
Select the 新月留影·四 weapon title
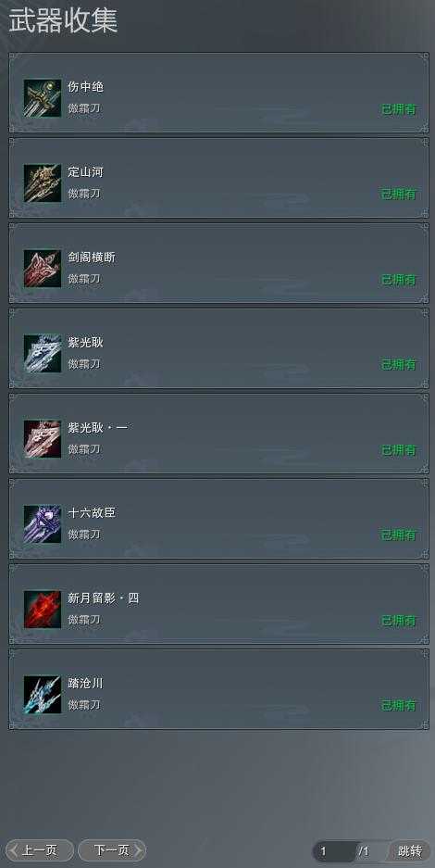click(104, 598)
